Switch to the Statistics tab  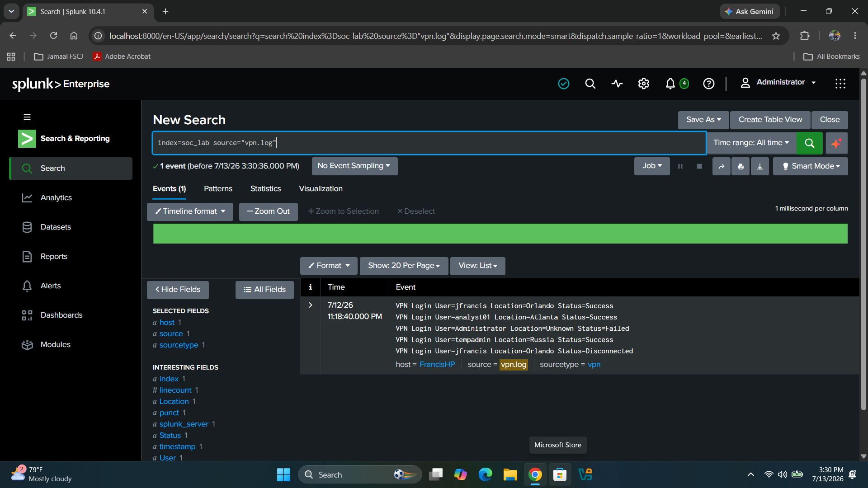pyautogui.click(x=265, y=189)
